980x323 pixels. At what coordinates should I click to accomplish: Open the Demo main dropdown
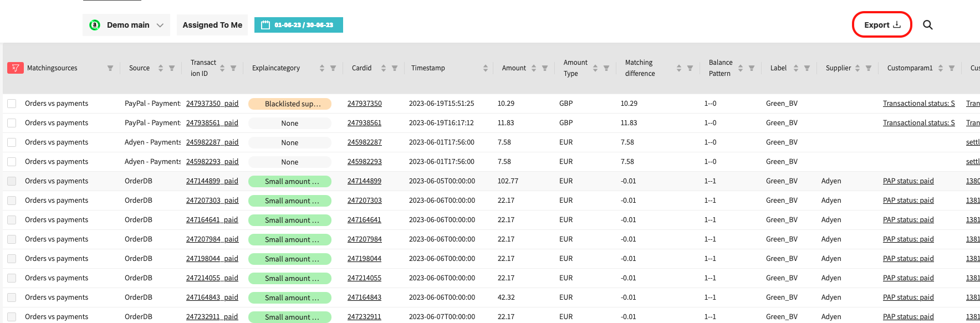point(126,25)
